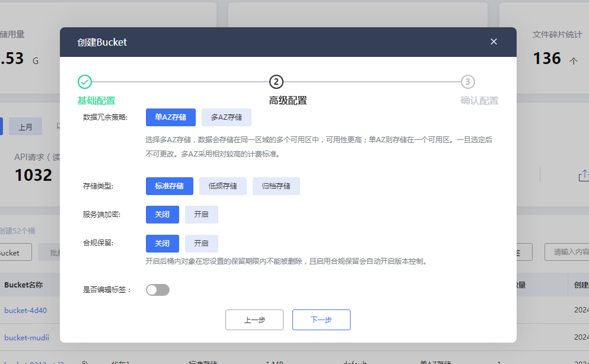Choose 归档存储 storage type
589x364 pixels.
[x=276, y=186]
